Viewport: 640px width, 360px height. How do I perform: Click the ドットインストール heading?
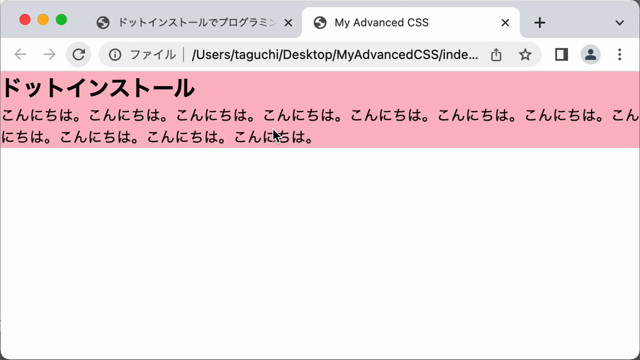[98, 88]
